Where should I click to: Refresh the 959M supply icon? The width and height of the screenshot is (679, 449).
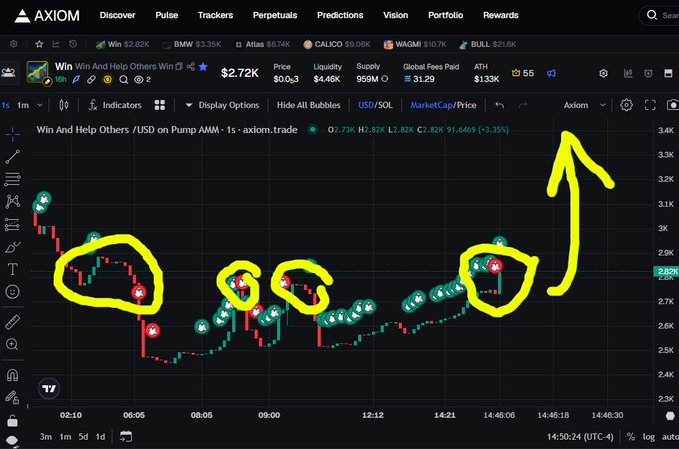[385, 79]
